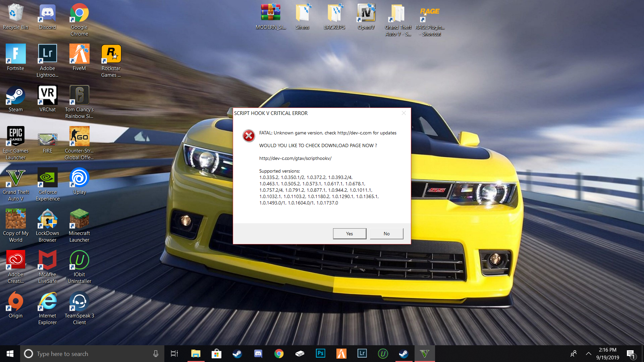Select the Discord desktop icon

pyautogui.click(x=47, y=13)
